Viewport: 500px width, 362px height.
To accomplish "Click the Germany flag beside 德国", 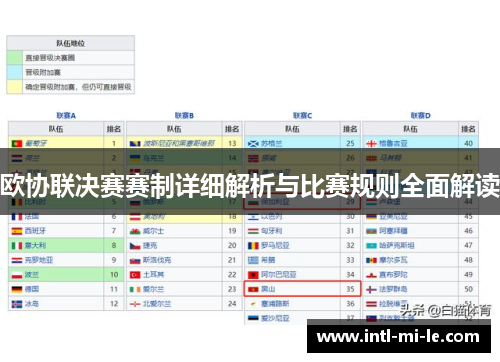I will (x=17, y=289).
